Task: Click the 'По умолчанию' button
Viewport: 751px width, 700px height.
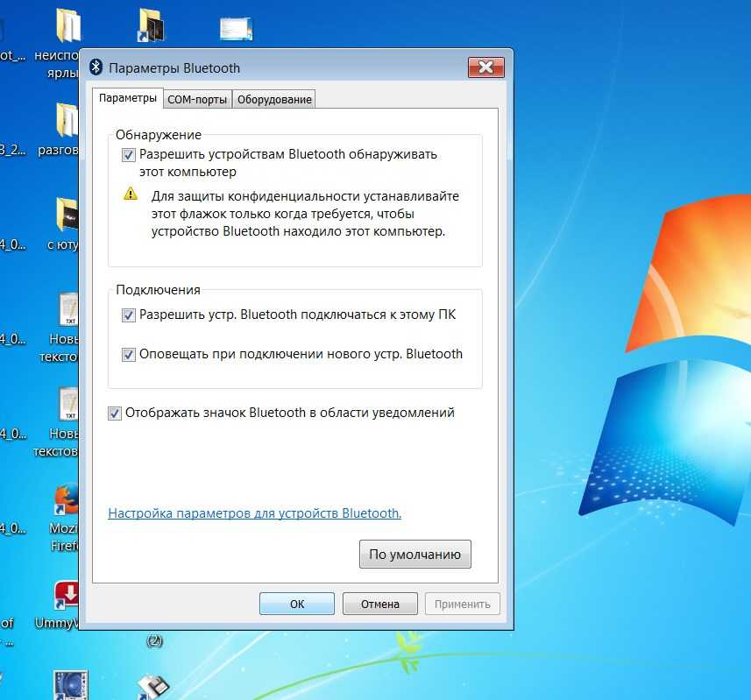Action: (415, 555)
